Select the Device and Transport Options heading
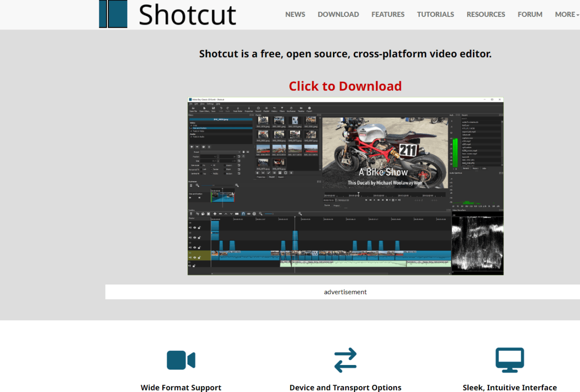 (x=345, y=387)
